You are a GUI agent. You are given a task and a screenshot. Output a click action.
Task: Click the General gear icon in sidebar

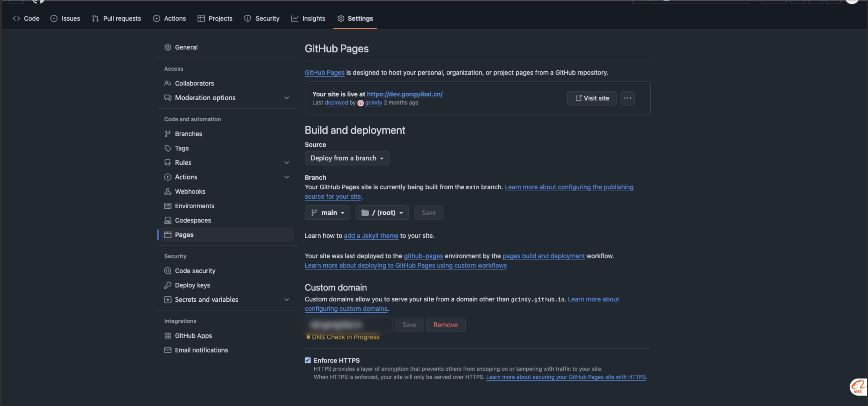168,47
